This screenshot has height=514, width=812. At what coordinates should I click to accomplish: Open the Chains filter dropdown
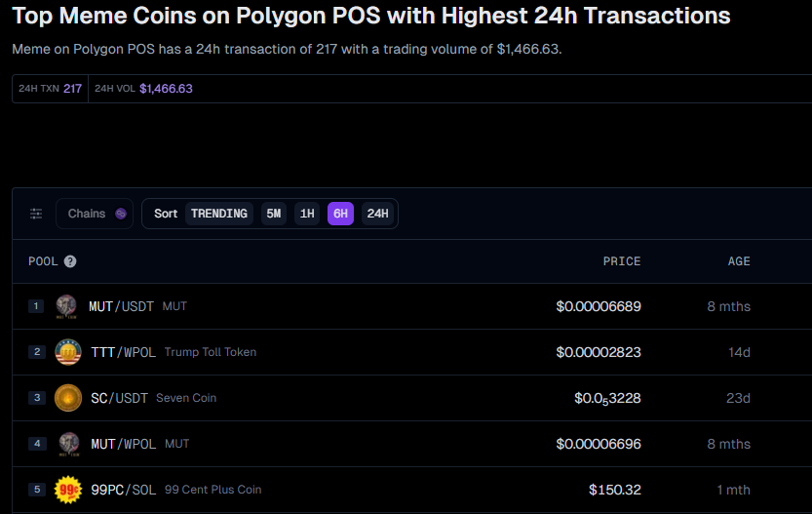tap(95, 214)
